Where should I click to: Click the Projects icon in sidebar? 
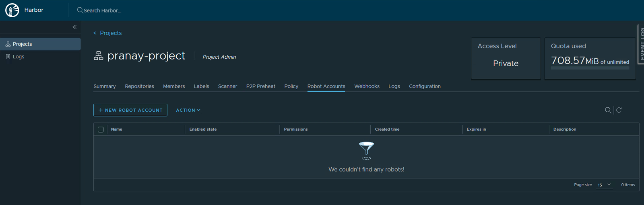pyautogui.click(x=8, y=44)
